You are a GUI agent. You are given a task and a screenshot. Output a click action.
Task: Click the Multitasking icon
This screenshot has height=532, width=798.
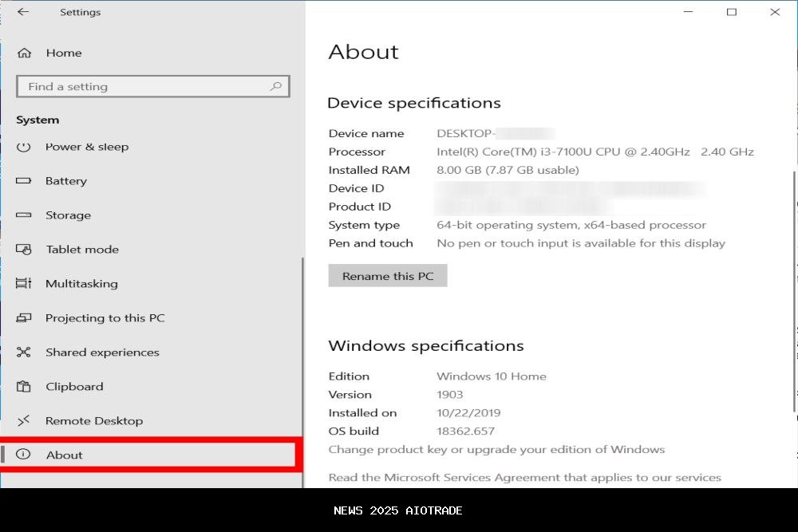(x=24, y=284)
